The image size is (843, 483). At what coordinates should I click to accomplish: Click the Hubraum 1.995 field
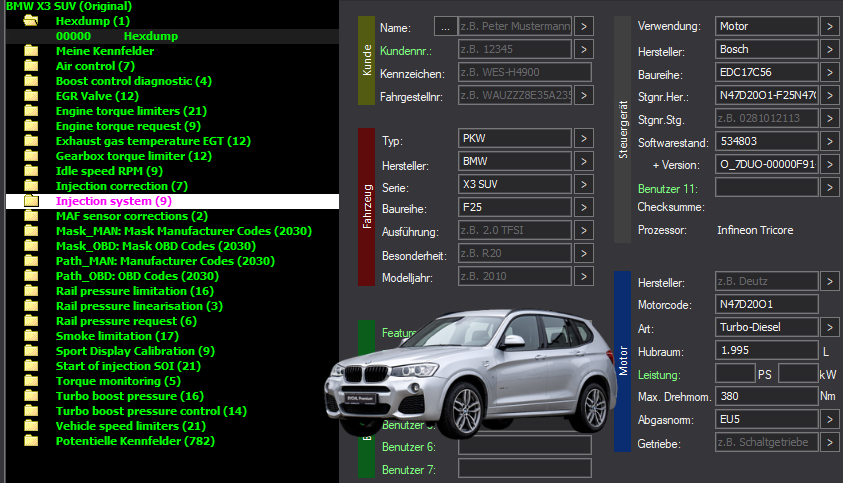click(767, 351)
